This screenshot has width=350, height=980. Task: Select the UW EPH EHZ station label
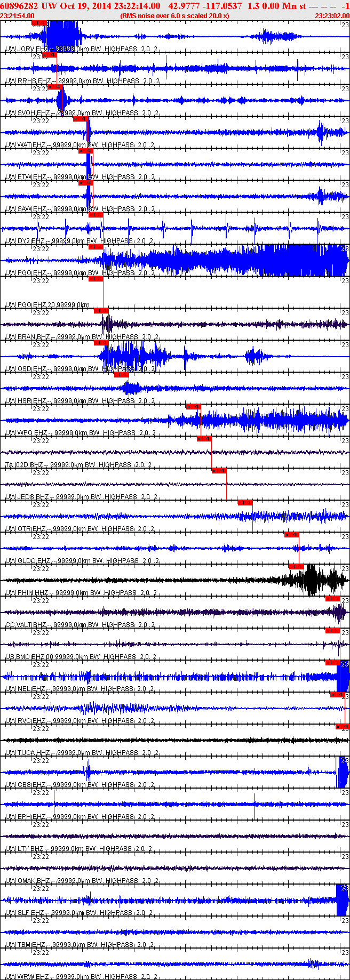(80, 817)
